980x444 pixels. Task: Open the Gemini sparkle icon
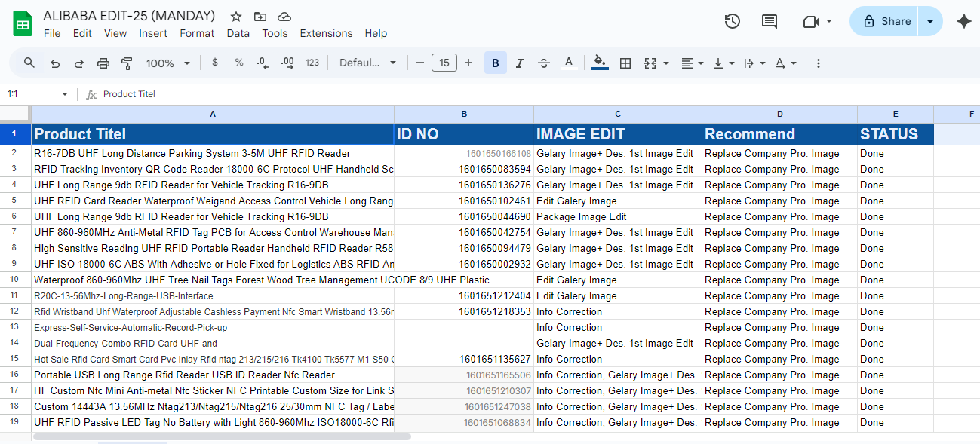click(963, 21)
